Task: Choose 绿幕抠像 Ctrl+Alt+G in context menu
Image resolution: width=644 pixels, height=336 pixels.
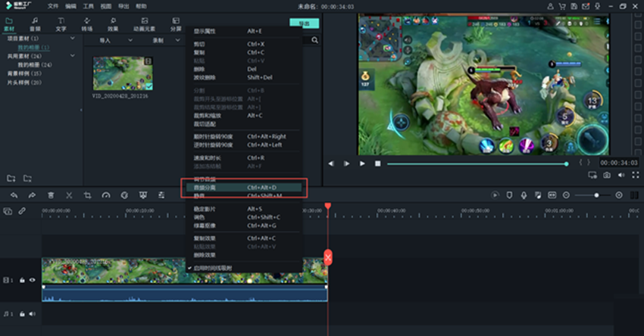Action: point(244,226)
